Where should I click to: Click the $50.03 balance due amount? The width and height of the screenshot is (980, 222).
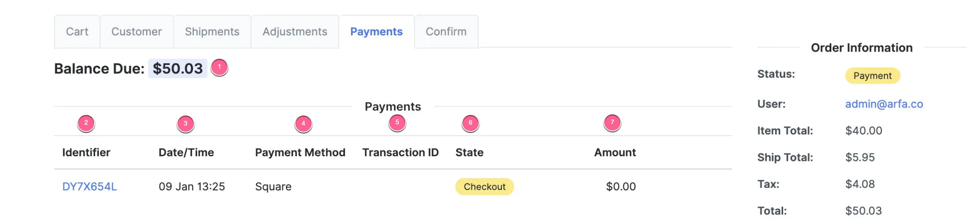[x=178, y=68]
